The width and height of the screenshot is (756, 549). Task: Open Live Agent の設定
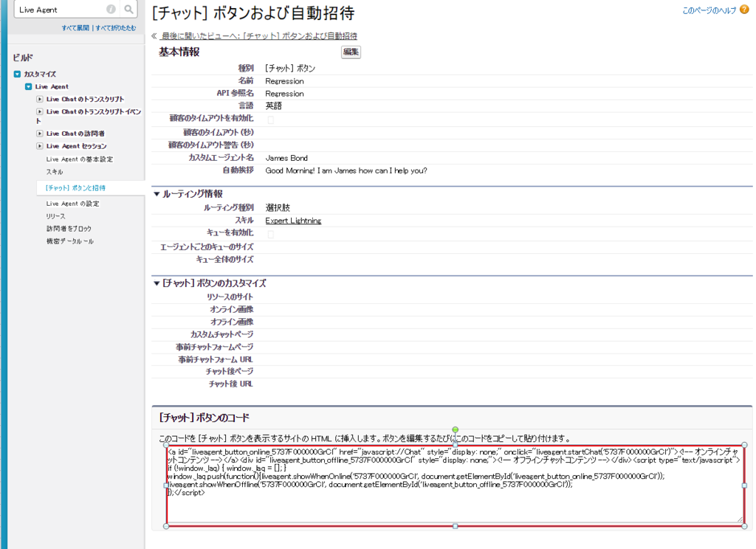(73, 204)
